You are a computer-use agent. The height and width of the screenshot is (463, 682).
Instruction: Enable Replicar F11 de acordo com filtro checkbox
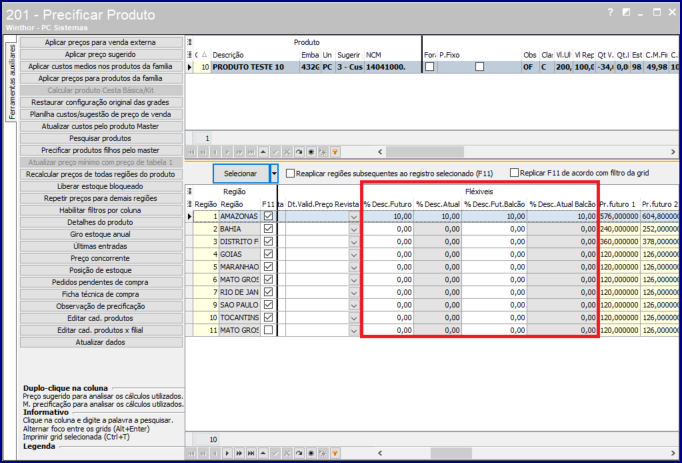pos(515,173)
